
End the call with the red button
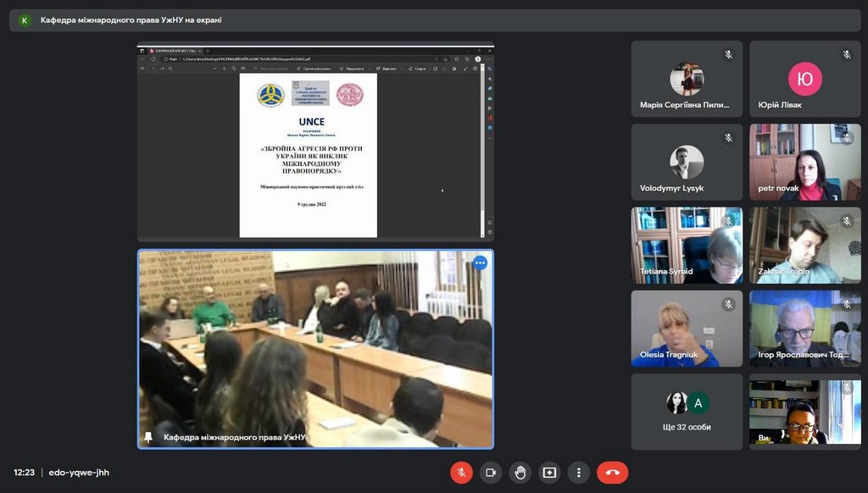coord(612,473)
